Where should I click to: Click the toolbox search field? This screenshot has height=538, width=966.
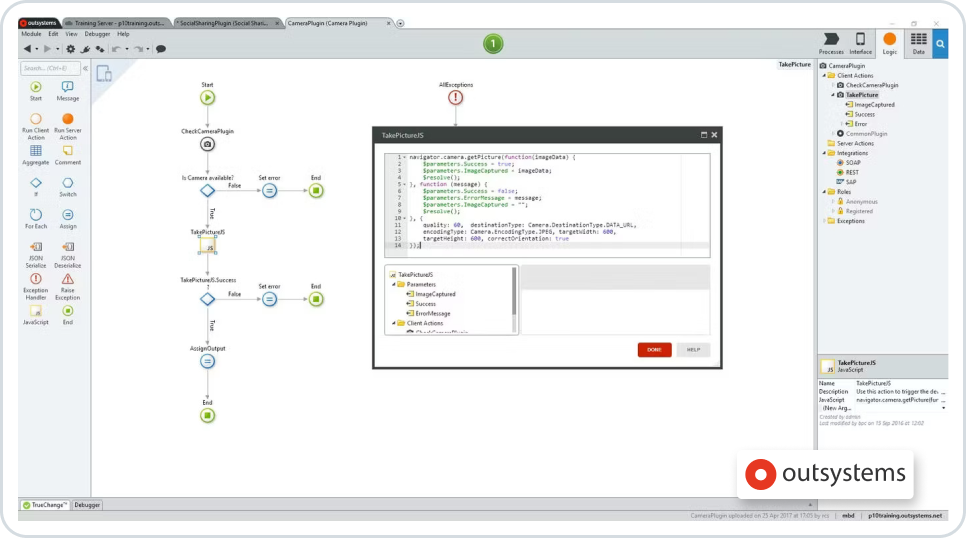pos(48,68)
